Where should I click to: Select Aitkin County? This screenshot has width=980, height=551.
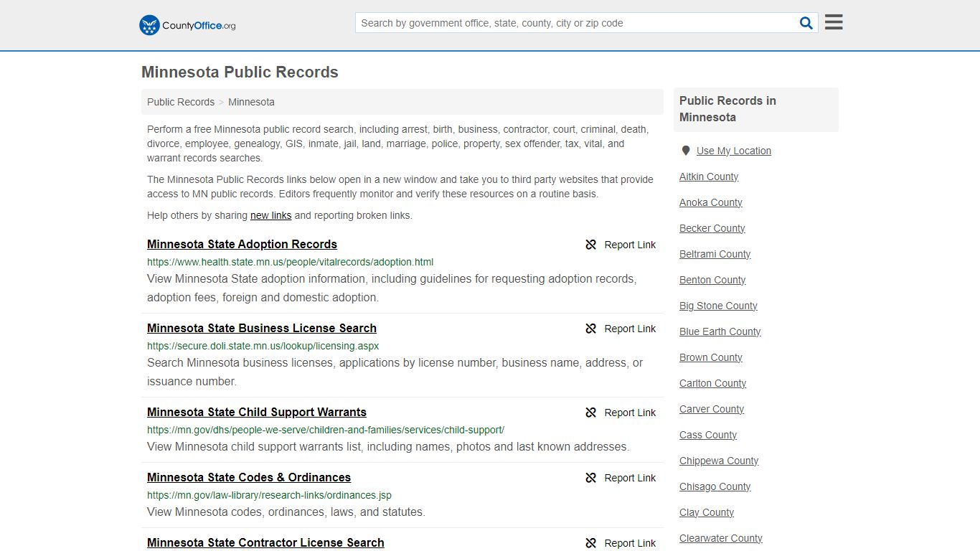click(709, 176)
